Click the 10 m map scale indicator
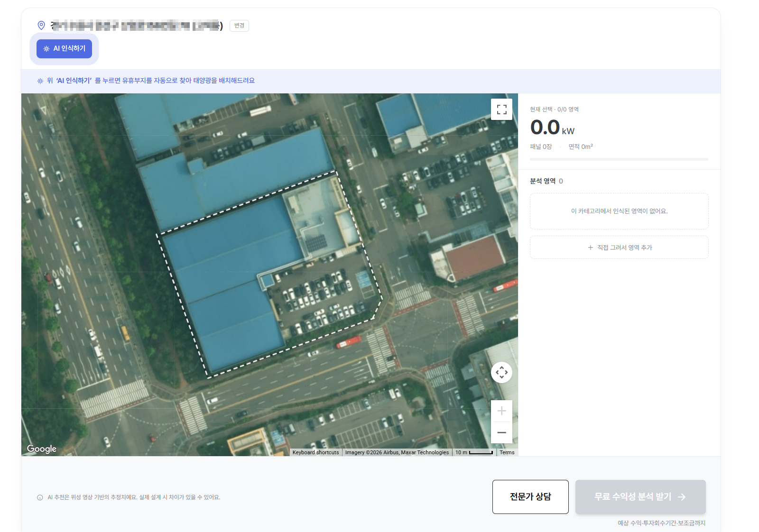759x532 pixels. [474, 452]
